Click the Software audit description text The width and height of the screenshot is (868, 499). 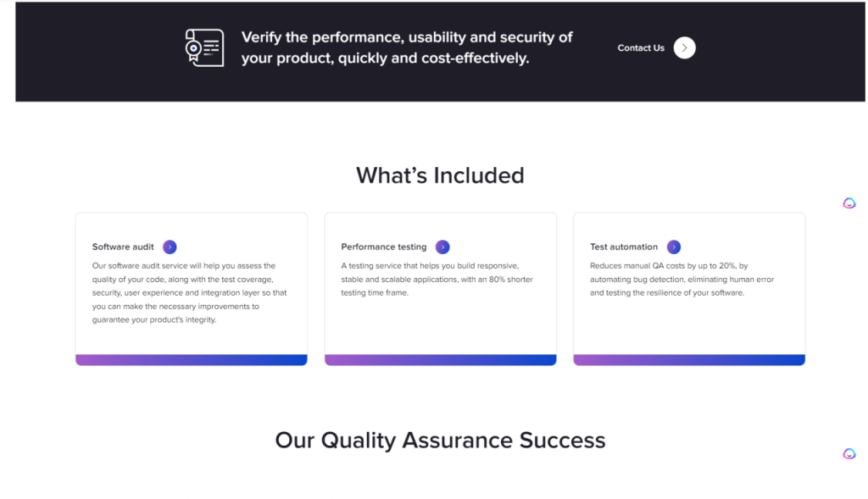point(189,292)
